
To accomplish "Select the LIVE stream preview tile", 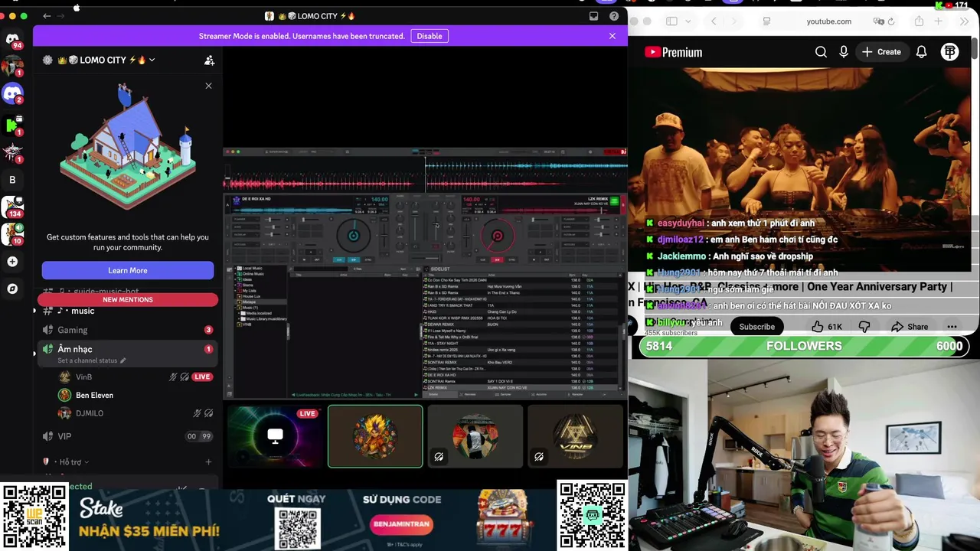I will pyautogui.click(x=275, y=436).
